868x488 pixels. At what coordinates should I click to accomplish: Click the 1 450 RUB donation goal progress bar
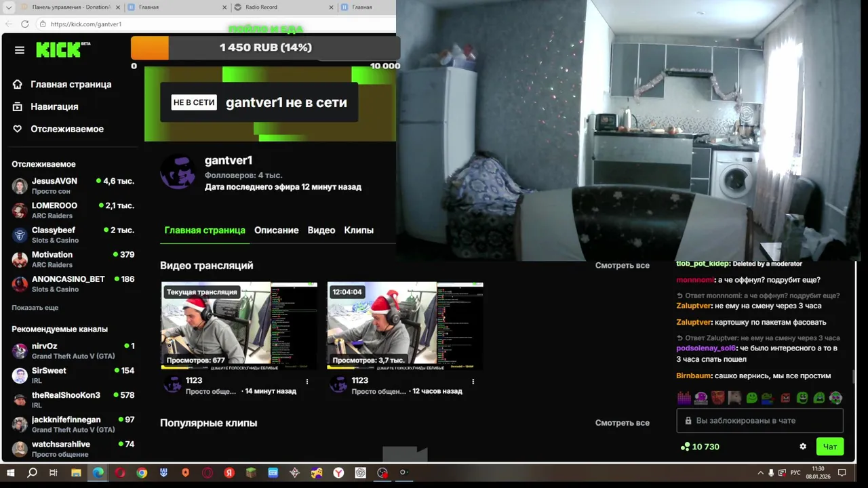[265, 47]
